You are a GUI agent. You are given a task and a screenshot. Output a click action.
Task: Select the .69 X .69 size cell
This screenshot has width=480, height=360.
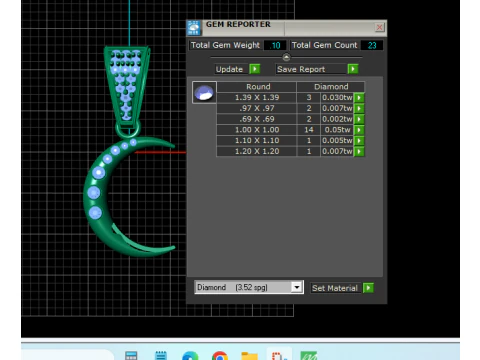point(257,119)
